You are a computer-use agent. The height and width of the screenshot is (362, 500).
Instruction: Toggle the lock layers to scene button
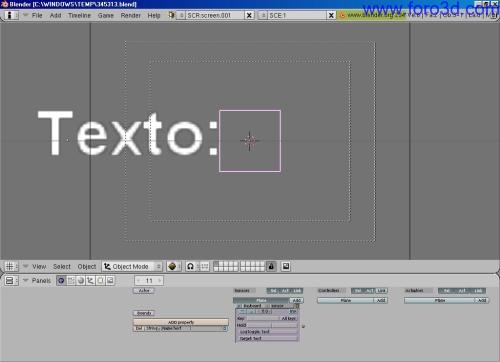click(271, 266)
